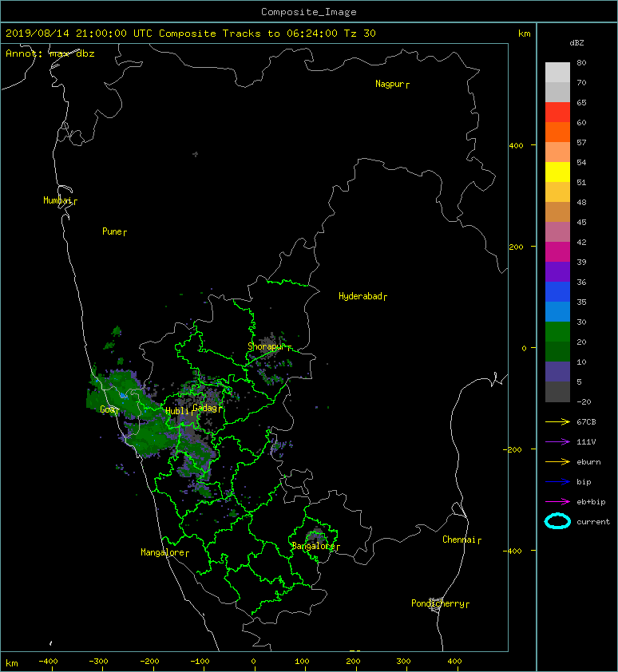Click the Composite_Image title text
Image resolution: width=618 pixels, height=672 pixels.
tap(309, 12)
